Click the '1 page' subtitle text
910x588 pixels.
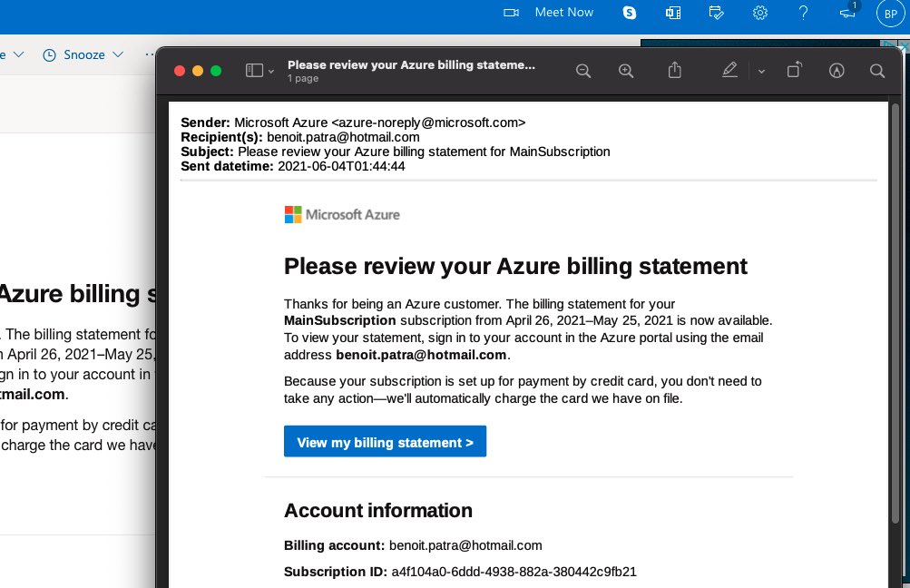coord(303,78)
